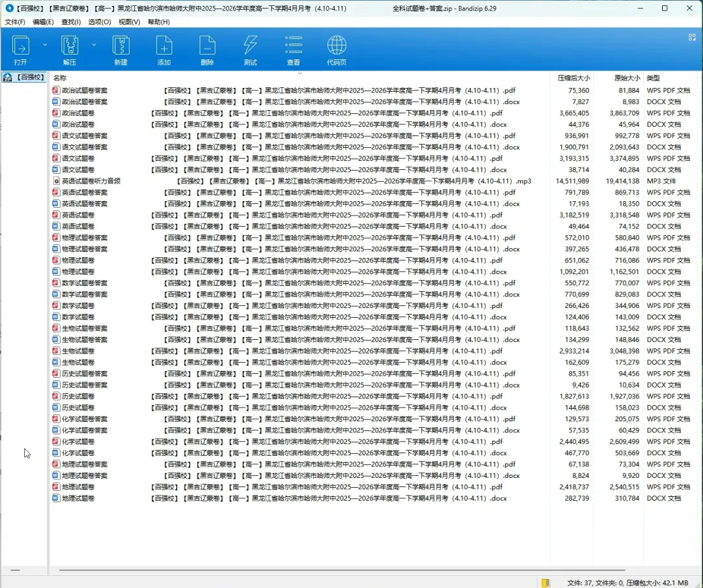Select the 历史试题卷 .pdf file name
This screenshot has height=588, width=703.
click(x=283, y=396)
